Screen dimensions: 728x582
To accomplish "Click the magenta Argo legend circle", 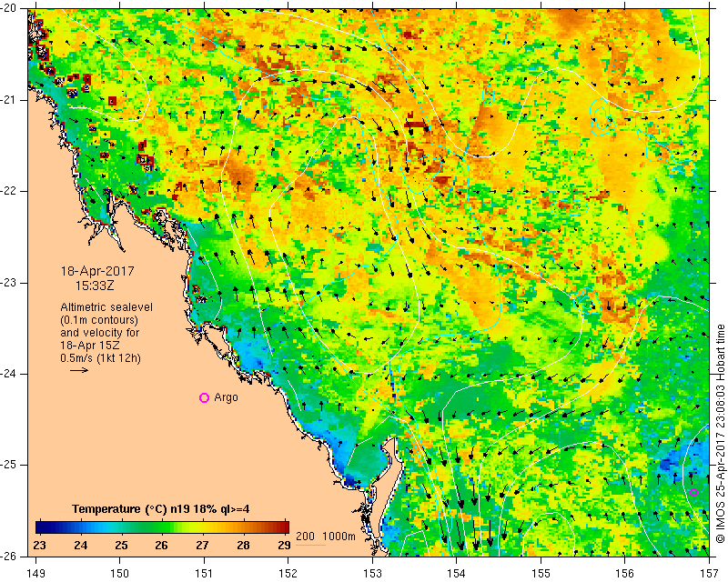I will (204, 397).
